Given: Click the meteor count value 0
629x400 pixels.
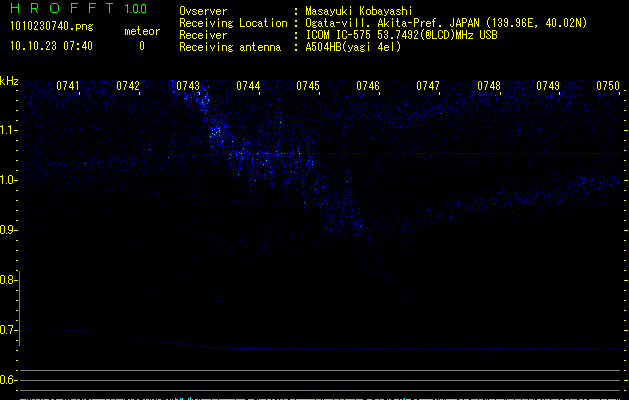Looking at the screenshot, I should click(x=142, y=46).
